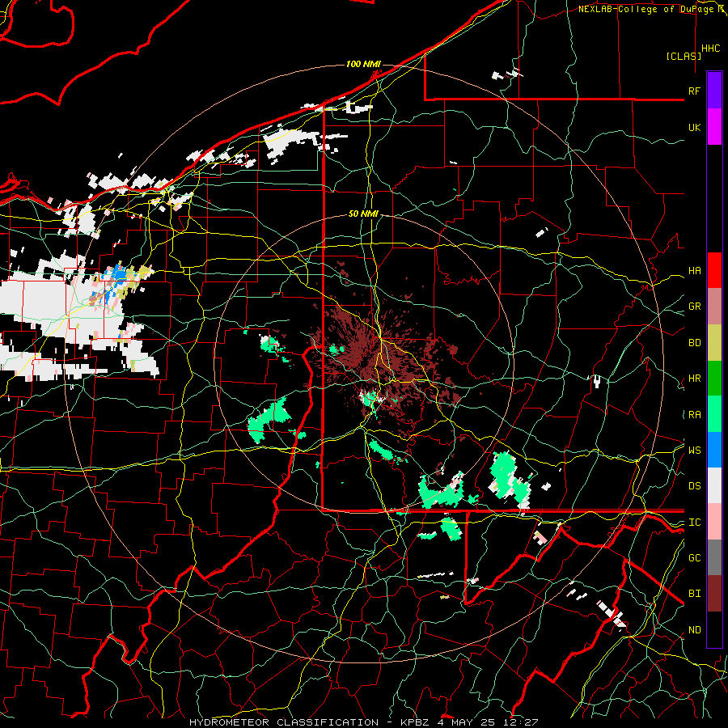Click the "NEXLAB-College of DuPage" credit text
Image resolution: width=728 pixels, height=728 pixels.
click(646, 9)
